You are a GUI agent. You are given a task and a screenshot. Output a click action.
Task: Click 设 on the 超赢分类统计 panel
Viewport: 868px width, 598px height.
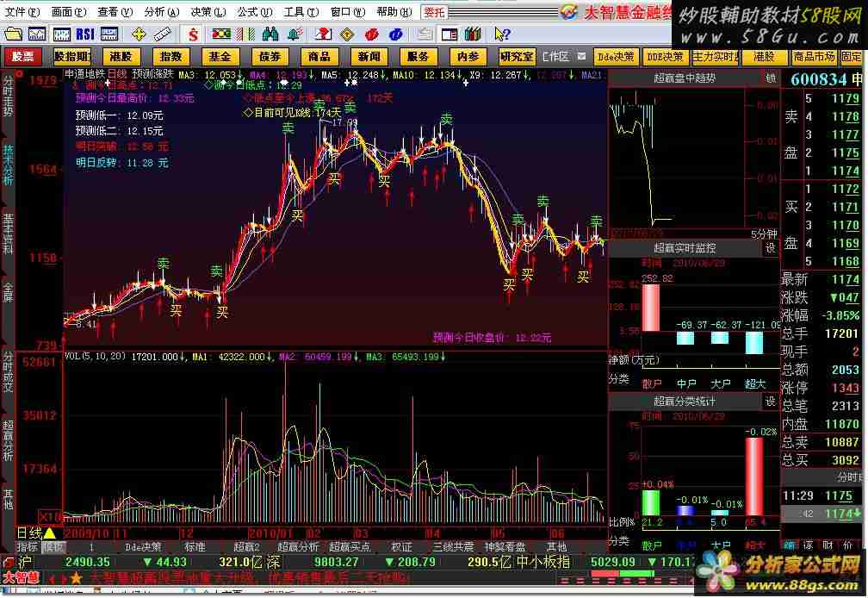(x=771, y=402)
